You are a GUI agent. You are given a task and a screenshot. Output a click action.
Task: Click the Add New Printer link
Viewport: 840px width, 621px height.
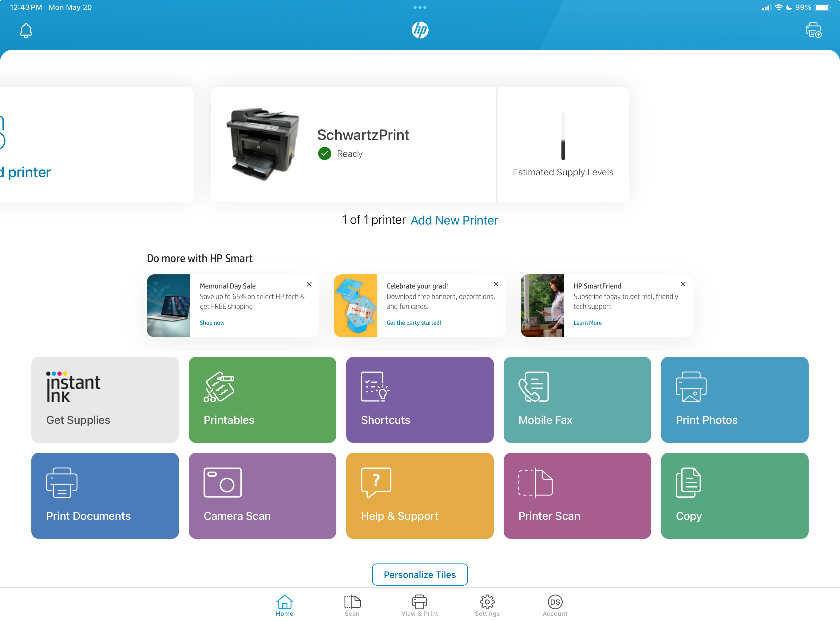(454, 220)
